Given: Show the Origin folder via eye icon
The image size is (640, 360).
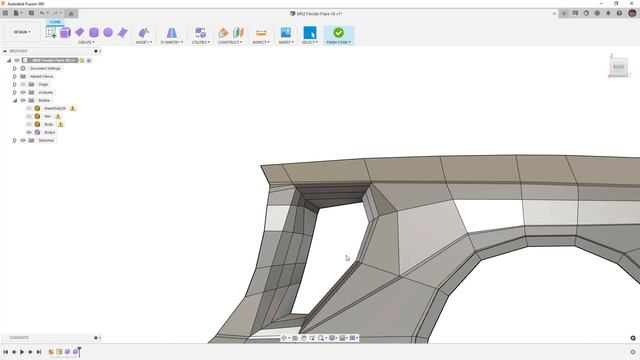Looking at the screenshot, I should [23, 84].
